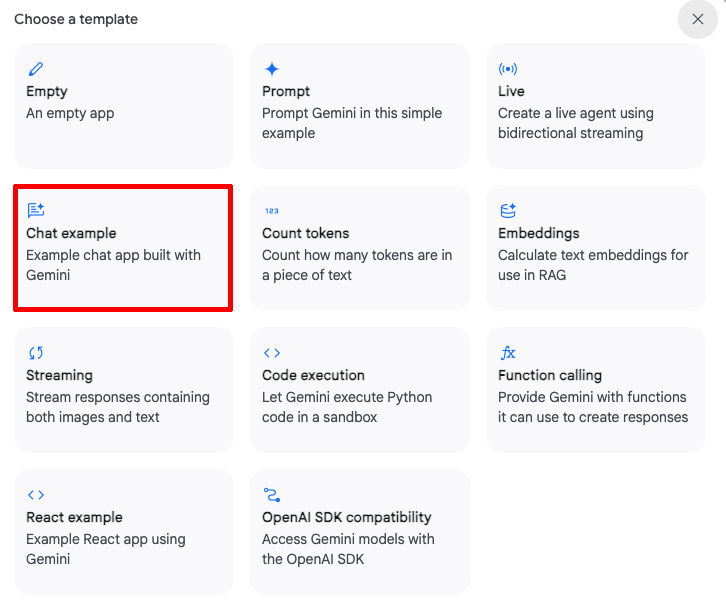Click the route icon on OpenAI SDK compatibility
The height and width of the screenshot is (605, 726).
pos(272,495)
